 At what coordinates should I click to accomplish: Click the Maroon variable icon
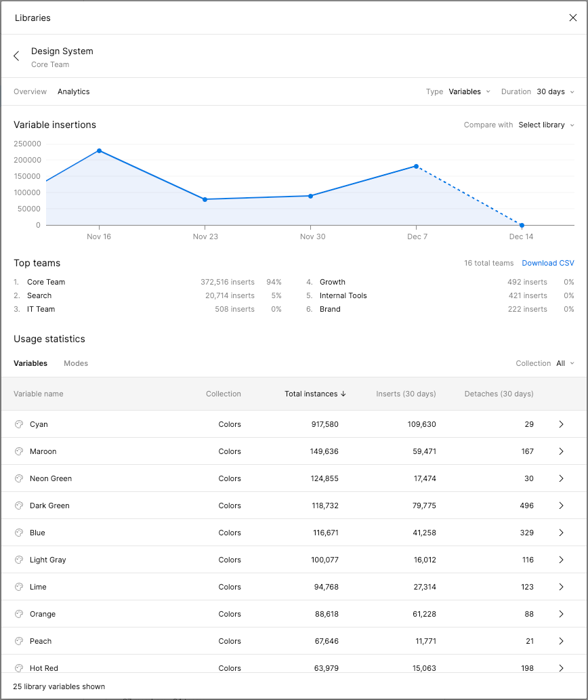pos(18,451)
